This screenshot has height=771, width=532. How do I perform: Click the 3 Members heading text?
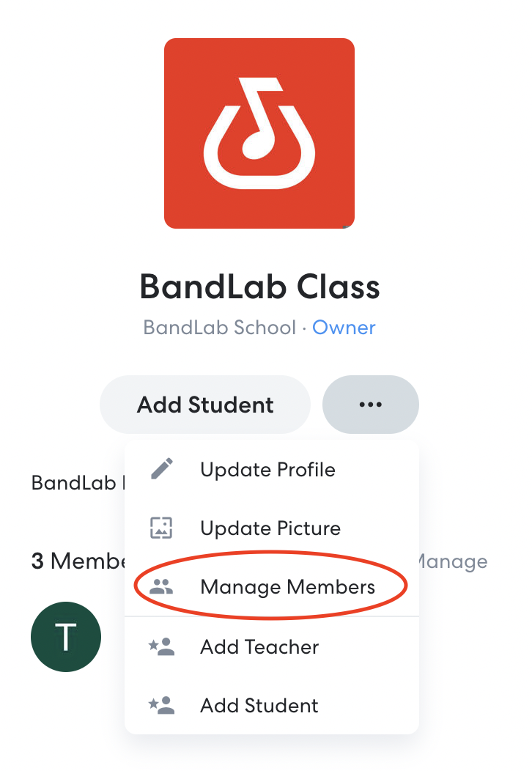coord(78,561)
